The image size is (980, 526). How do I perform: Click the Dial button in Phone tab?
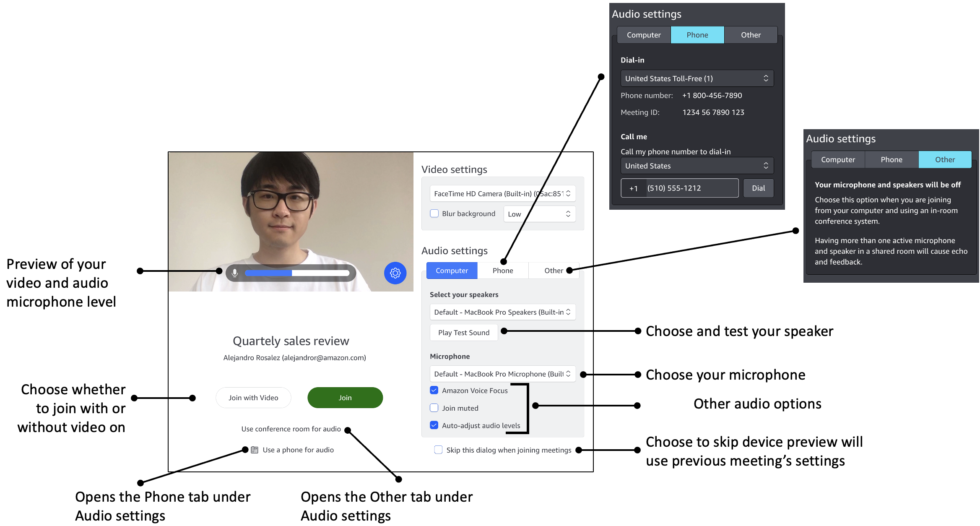pos(761,187)
